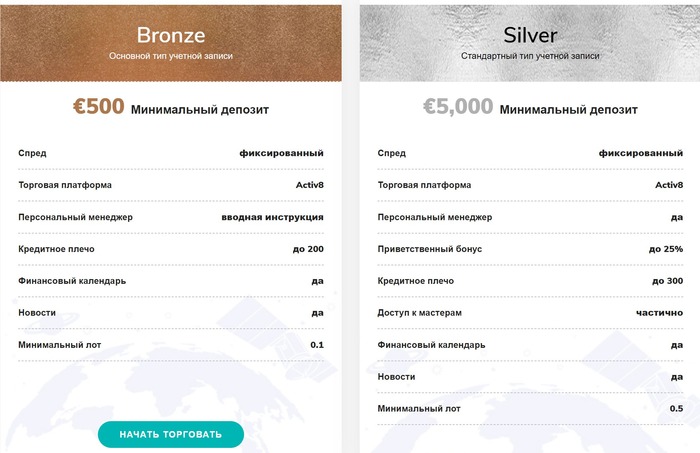The height and width of the screenshot is (453, 700).
Task: Click the до 300 leverage value
Action: 665,281
